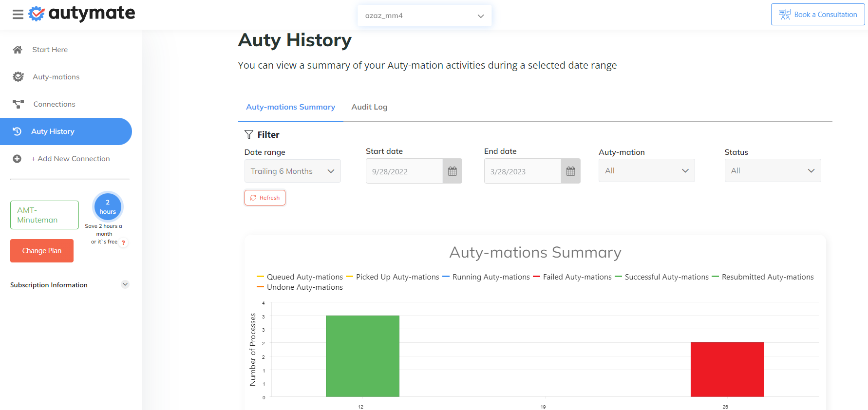Click the Start Here home icon
The height and width of the screenshot is (410, 868).
pyautogui.click(x=18, y=50)
